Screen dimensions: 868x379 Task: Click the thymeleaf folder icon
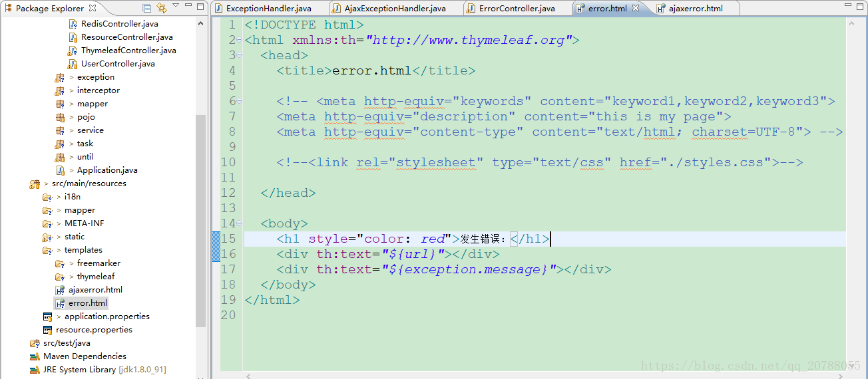[61, 277]
